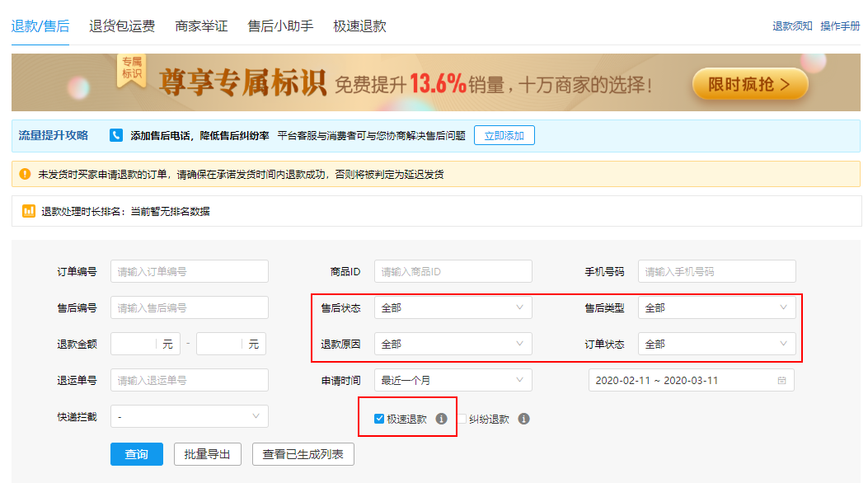Click the 订单编号 input field
This screenshot has height=483, width=868.
(x=189, y=272)
